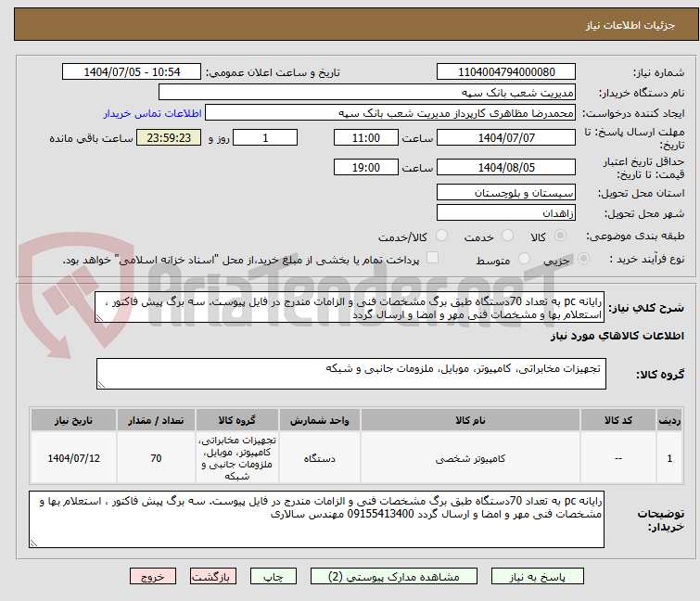Click the resize handle of buyer notes textarea

[33, 543]
